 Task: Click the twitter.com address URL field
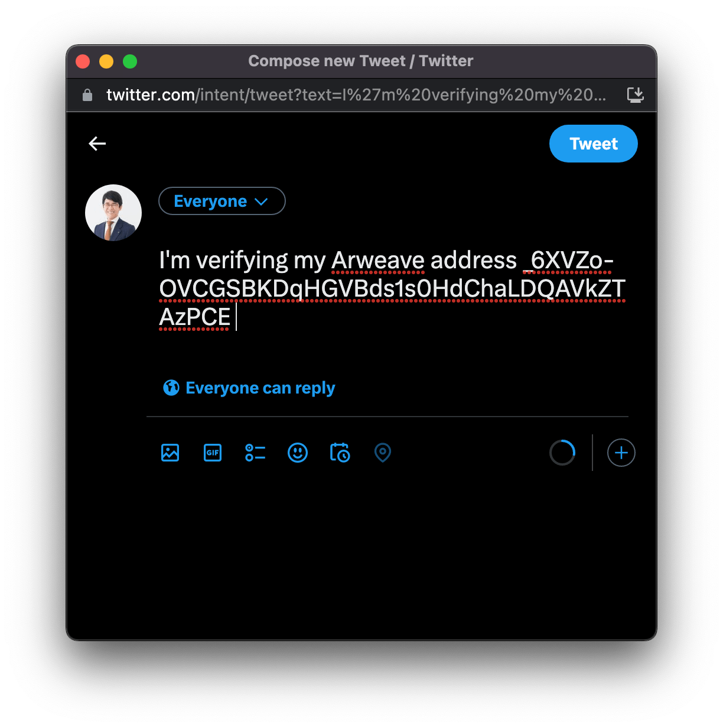(356, 95)
